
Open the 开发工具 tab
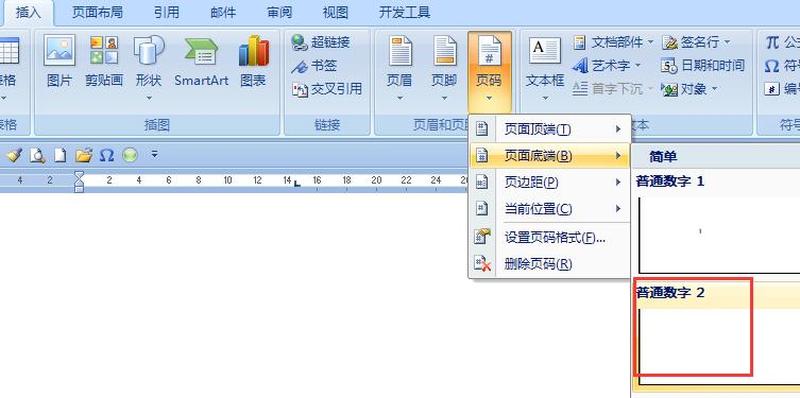pos(405,13)
